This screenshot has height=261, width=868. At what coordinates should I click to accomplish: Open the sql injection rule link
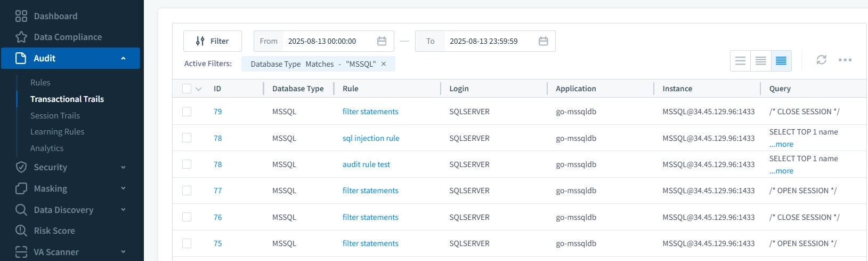pyautogui.click(x=371, y=138)
